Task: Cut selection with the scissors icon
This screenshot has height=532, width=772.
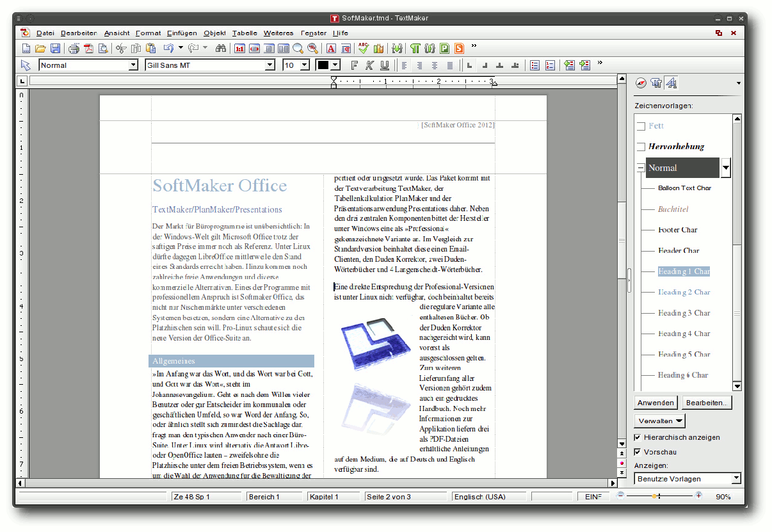Action: pyautogui.click(x=121, y=48)
